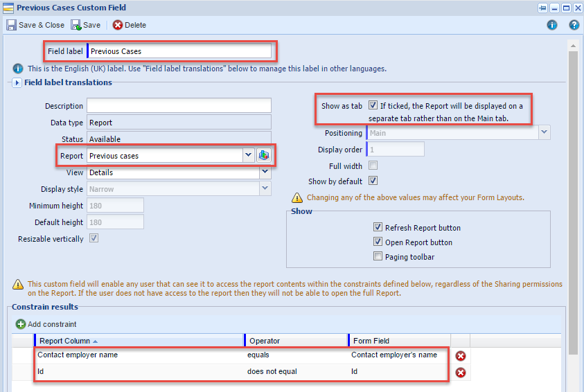Click the warning icon beside sharing permissions note
The height and width of the screenshot is (392, 584).
point(17,285)
